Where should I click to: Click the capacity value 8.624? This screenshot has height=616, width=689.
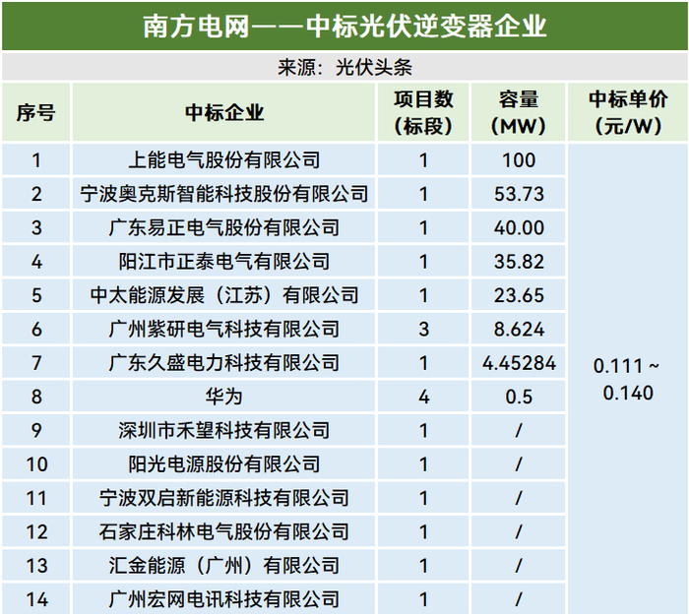click(x=519, y=329)
